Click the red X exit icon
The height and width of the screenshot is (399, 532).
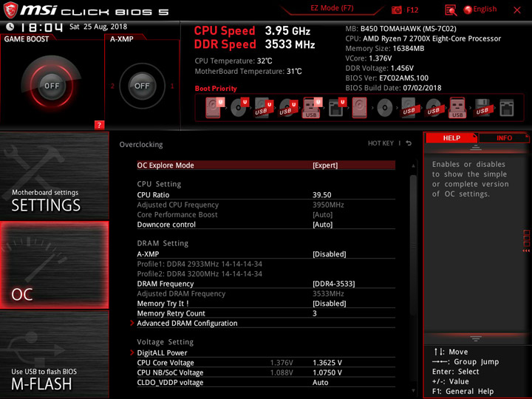(x=517, y=10)
